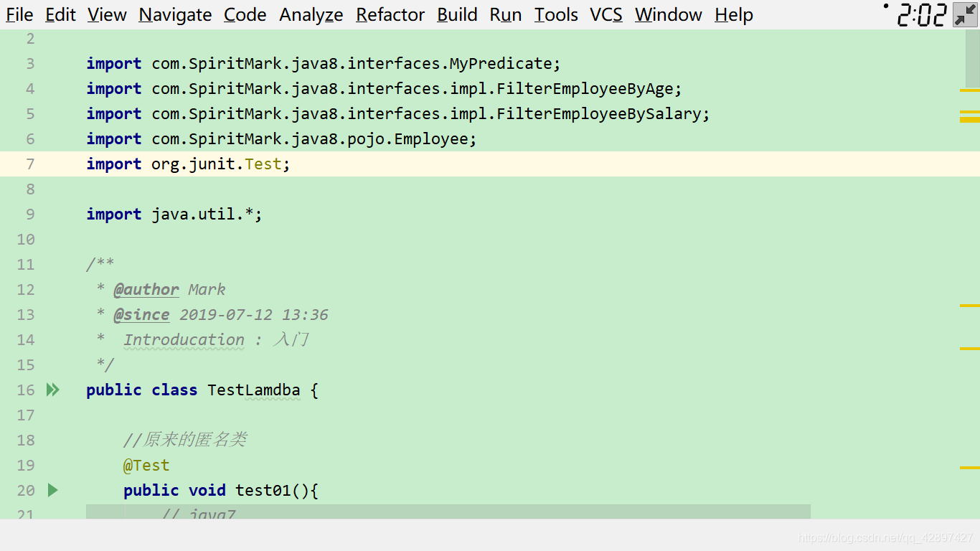Click the exit full screen arrows icon
Image resolution: width=980 pixels, height=551 pixels.
click(965, 14)
